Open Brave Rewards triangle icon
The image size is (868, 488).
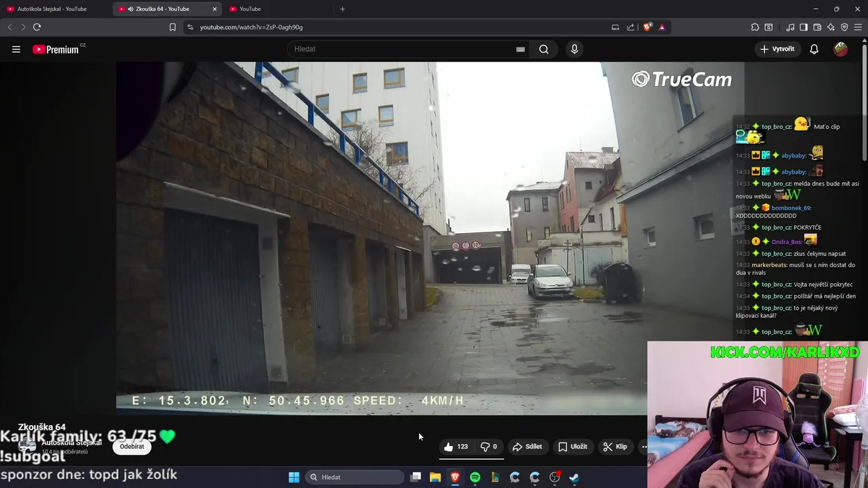click(662, 27)
